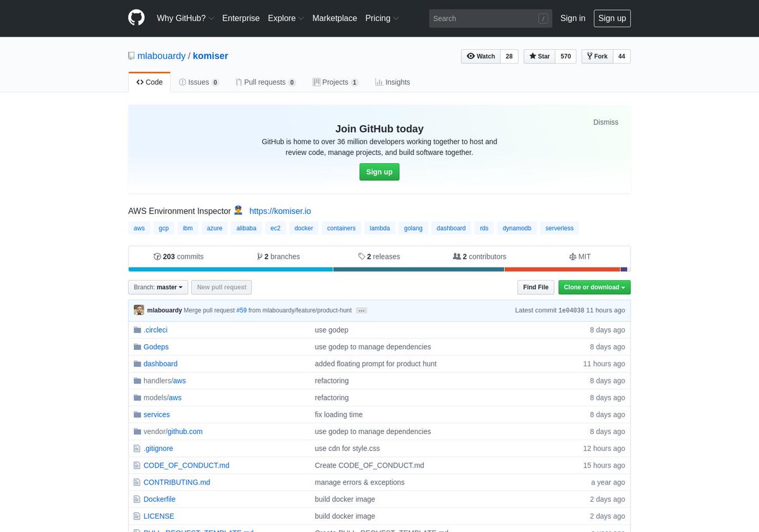Image resolution: width=759 pixels, height=532 pixels.
Task: Click the folder icon for dashboard
Action: point(137,364)
